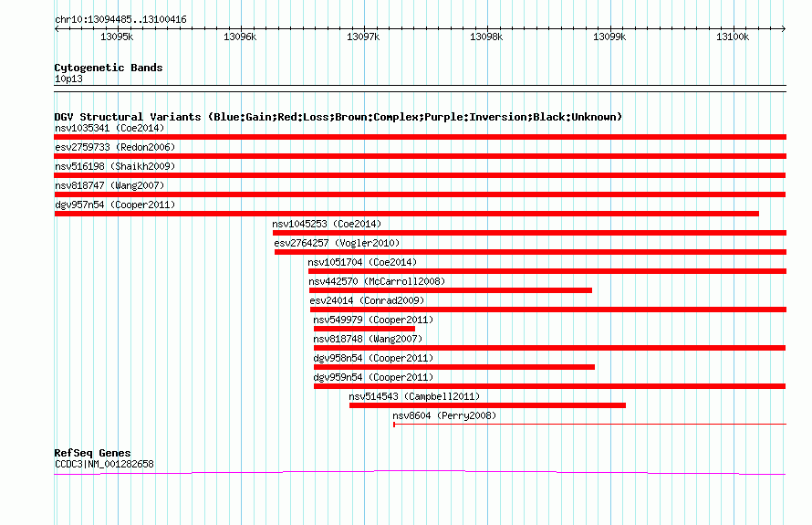Click the short red bar for nsv549979
Viewport: 812px width, 525px height.
click(365, 329)
